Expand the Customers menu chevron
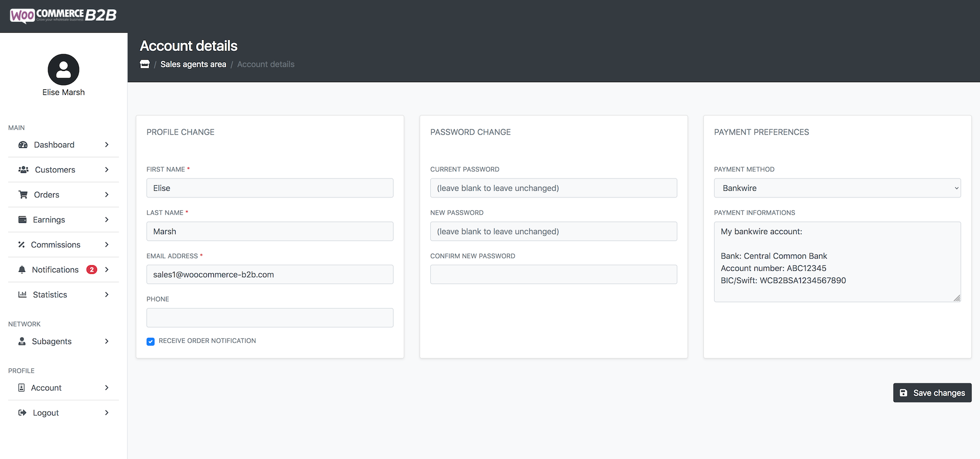 click(x=107, y=170)
